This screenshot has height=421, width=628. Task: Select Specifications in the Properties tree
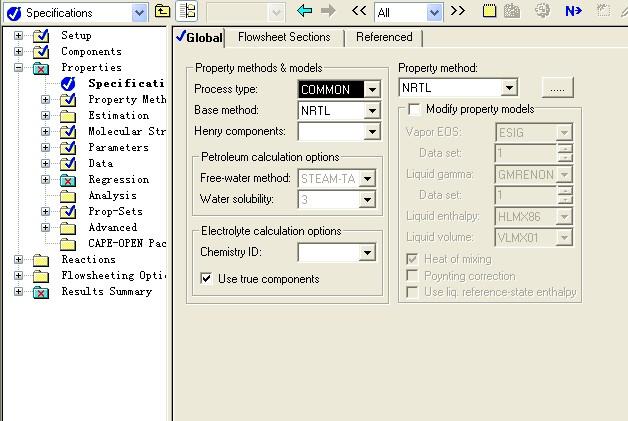[x=126, y=83]
